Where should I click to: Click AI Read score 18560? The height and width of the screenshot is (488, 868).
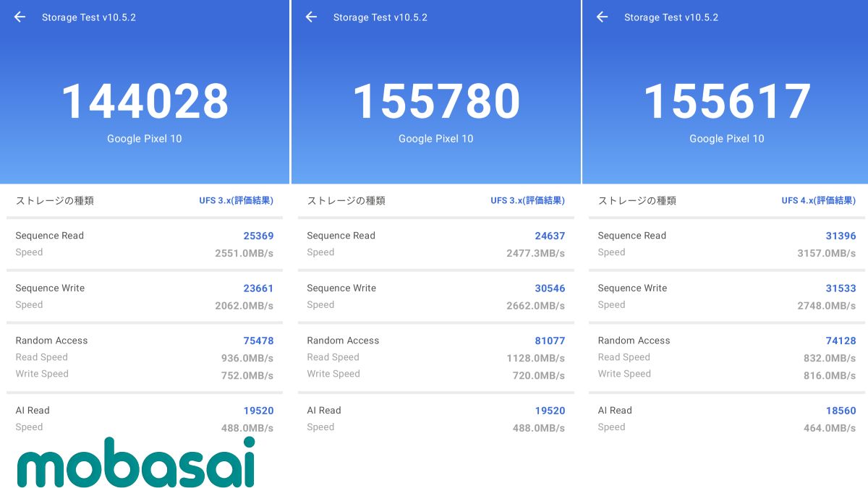841,411
